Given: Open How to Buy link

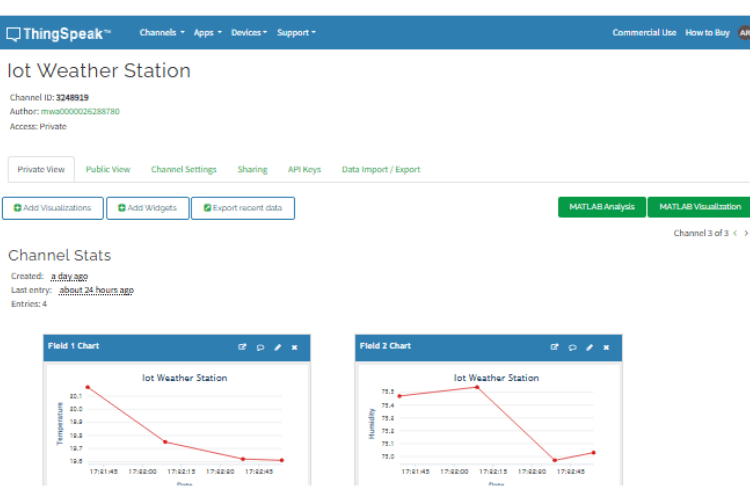Looking at the screenshot, I should click(707, 33).
